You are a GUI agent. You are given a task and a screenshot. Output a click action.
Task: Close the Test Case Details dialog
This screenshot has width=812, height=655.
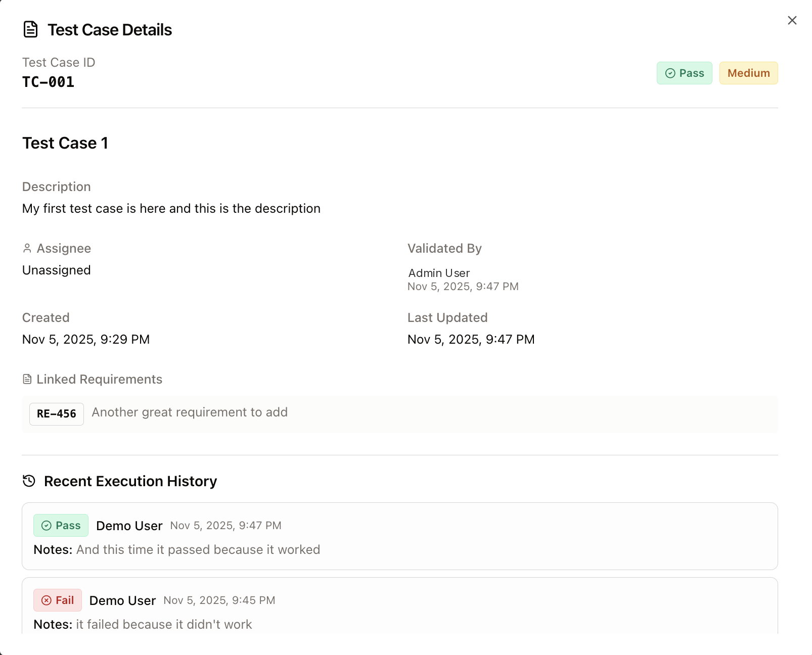tap(791, 20)
